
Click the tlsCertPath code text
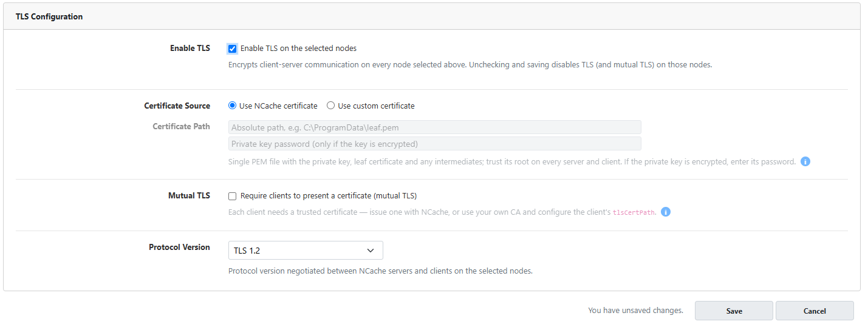[x=634, y=213]
